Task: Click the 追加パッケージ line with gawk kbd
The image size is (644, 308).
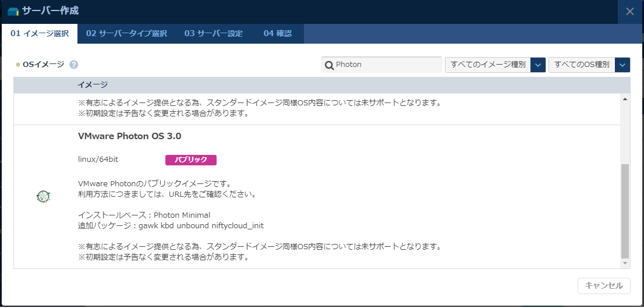Action: coord(171,225)
